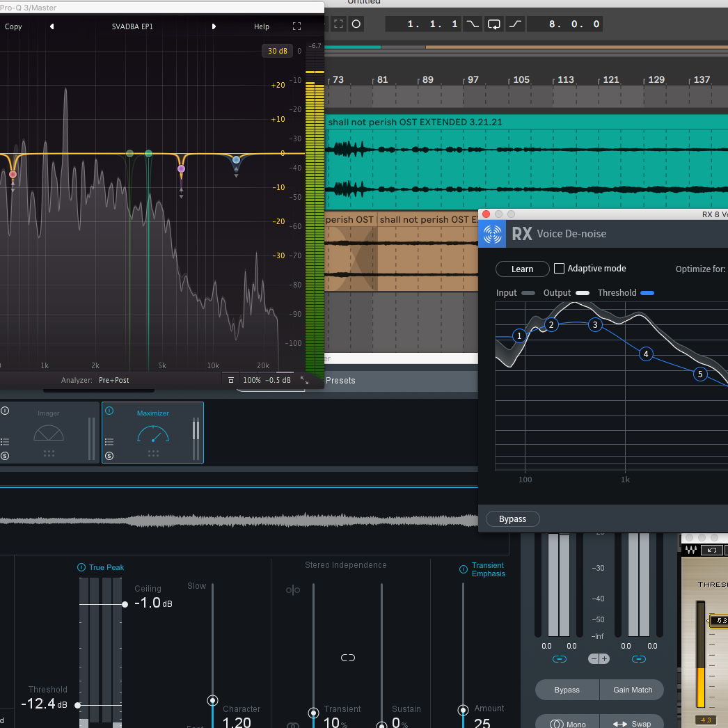Click Bypass in the RX Voice De-noise window
728x728 pixels.
click(x=512, y=519)
